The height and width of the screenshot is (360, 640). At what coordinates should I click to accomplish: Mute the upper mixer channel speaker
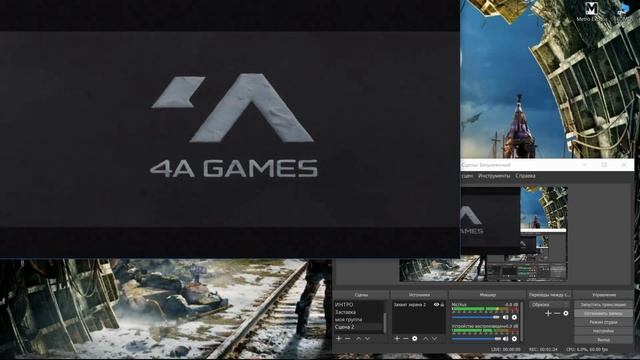pos(506,317)
